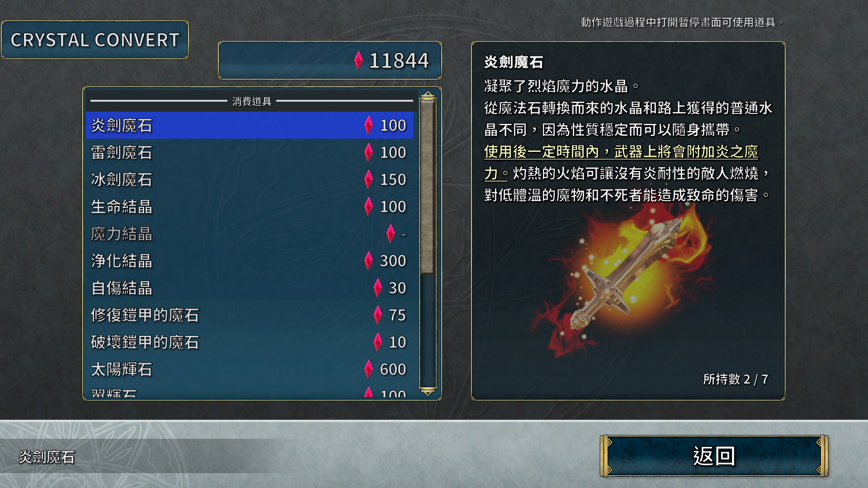Click the crystal icon on 魔力結晶 row
The width and height of the screenshot is (868, 488).
coord(391,234)
